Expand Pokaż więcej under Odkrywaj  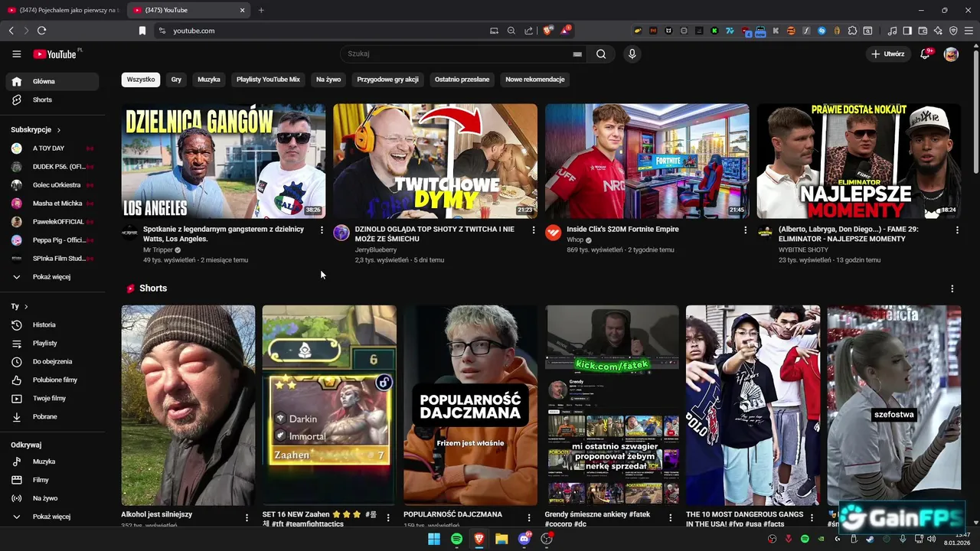[x=52, y=517]
